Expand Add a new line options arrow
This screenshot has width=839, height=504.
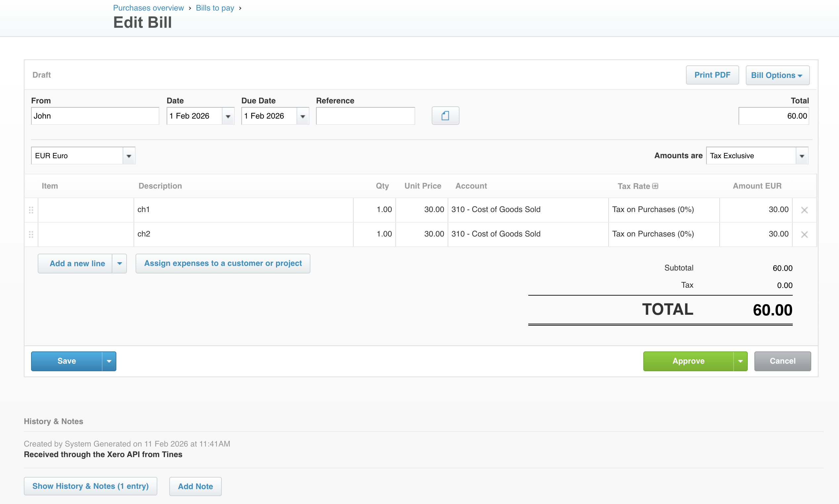(x=119, y=264)
